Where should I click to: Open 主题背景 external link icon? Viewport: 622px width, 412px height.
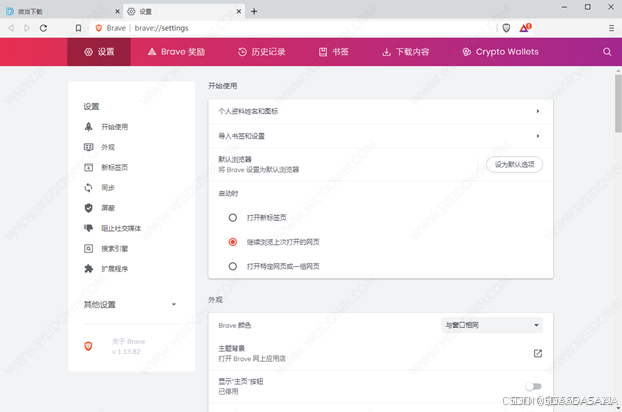click(x=538, y=353)
